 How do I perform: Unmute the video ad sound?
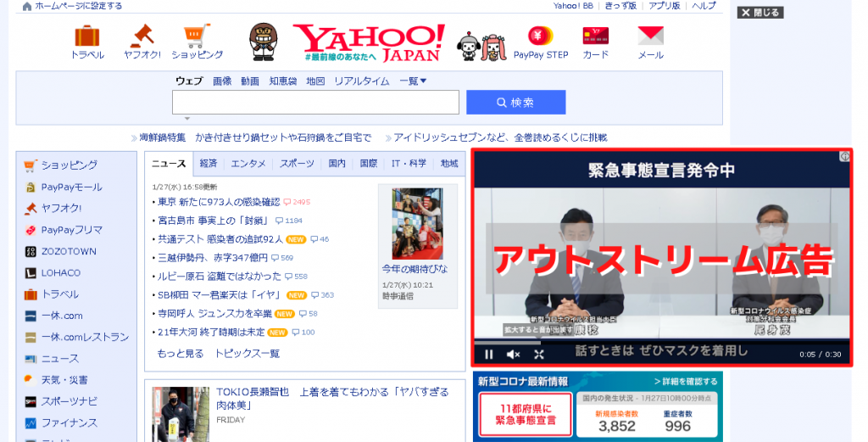[513, 355]
